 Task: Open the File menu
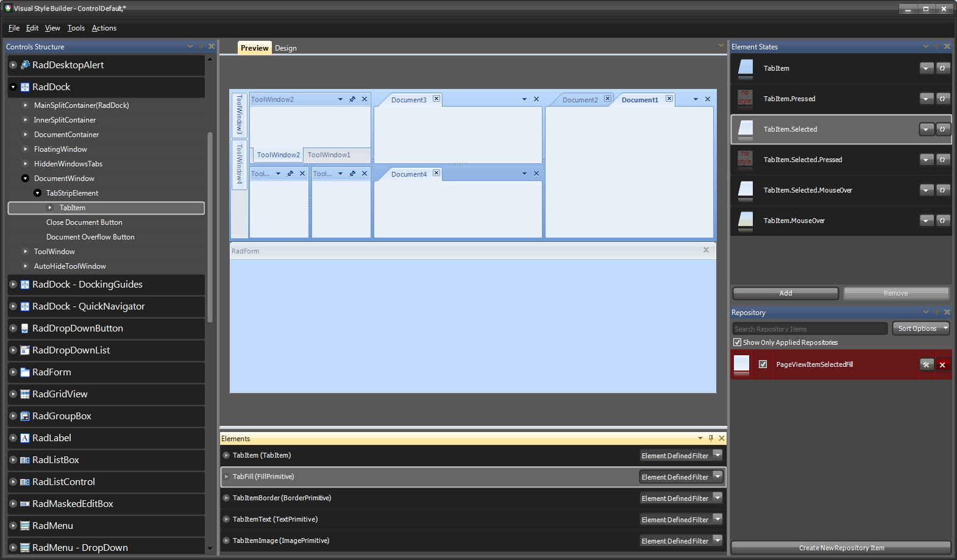coord(14,28)
